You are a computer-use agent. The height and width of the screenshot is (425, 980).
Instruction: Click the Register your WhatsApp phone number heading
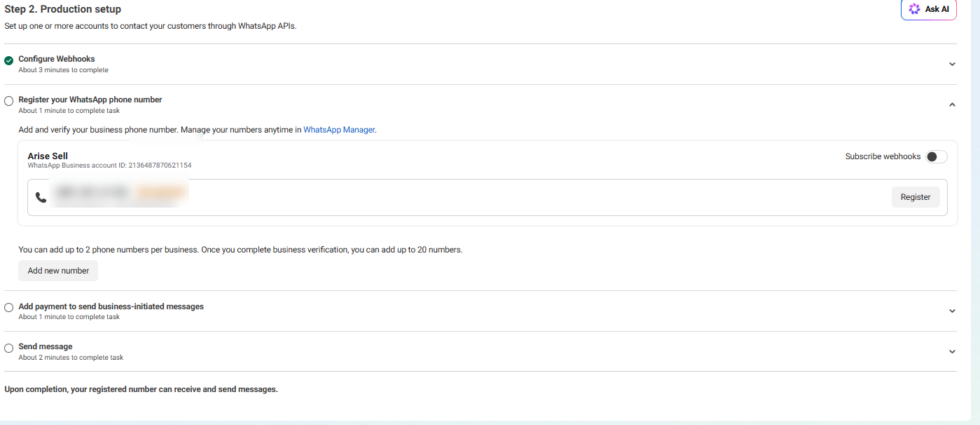pyautogui.click(x=90, y=100)
